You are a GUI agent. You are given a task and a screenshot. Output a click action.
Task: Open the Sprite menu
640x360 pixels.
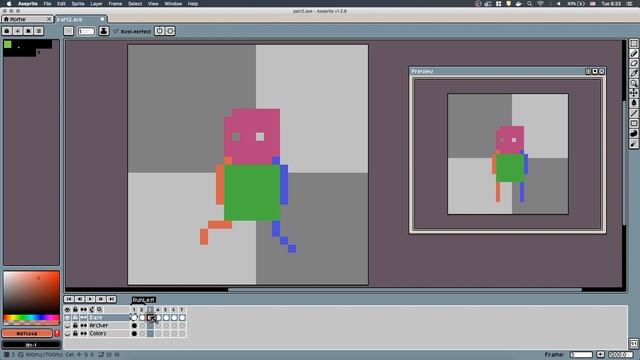(78, 4)
